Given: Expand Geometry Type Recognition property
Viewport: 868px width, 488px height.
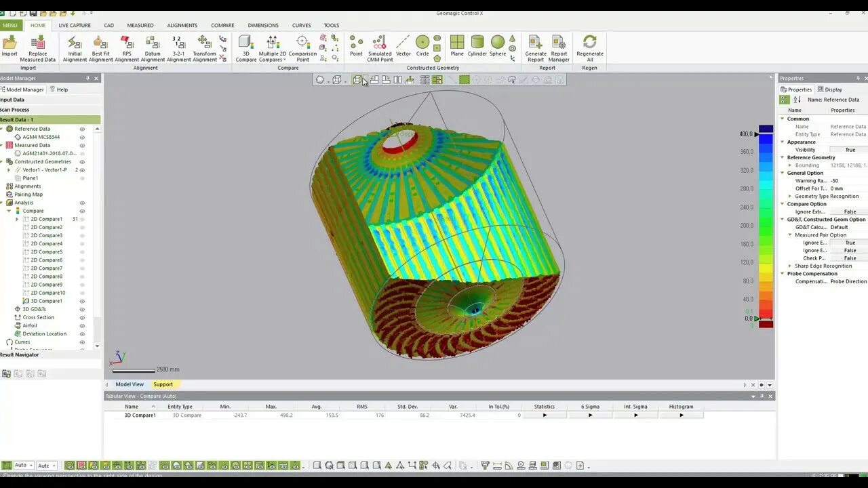Looking at the screenshot, I should click(x=789, y=196).
